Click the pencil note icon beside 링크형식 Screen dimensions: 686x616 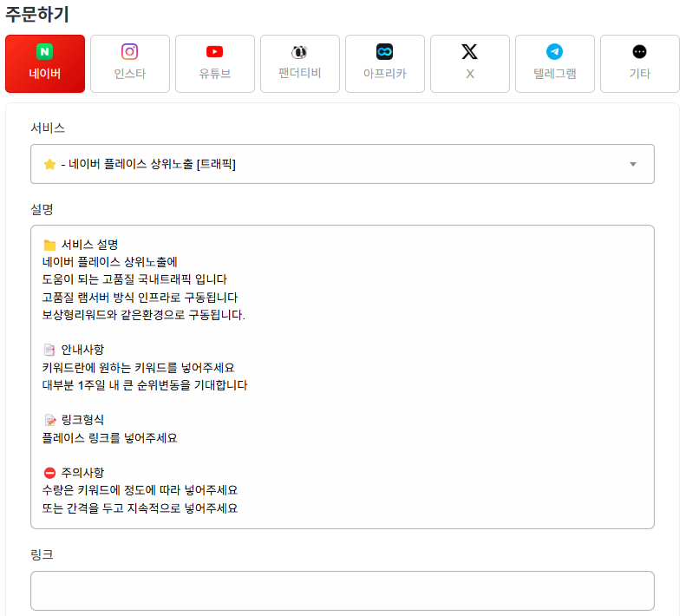(x=50, y=420)
